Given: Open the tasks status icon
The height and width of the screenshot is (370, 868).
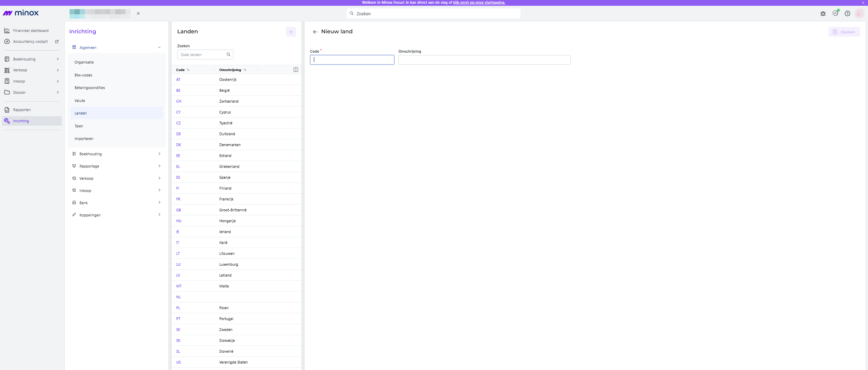Looking at the screenshot, I should click(835, 13).
